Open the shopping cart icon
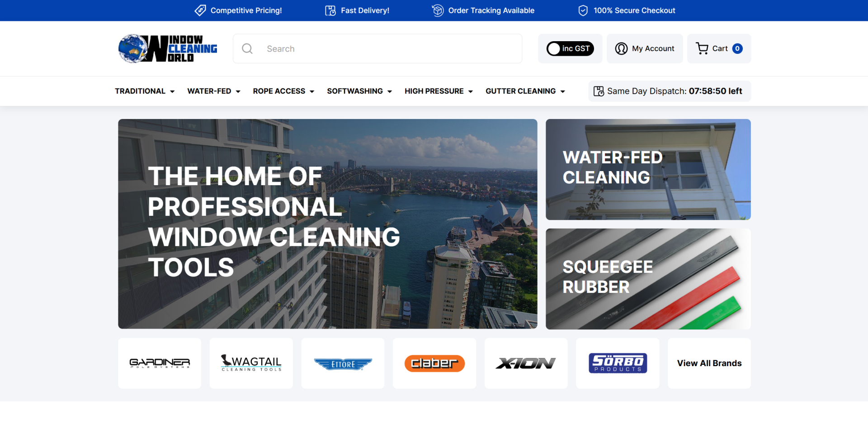868x439 pixels. [702, 48]
